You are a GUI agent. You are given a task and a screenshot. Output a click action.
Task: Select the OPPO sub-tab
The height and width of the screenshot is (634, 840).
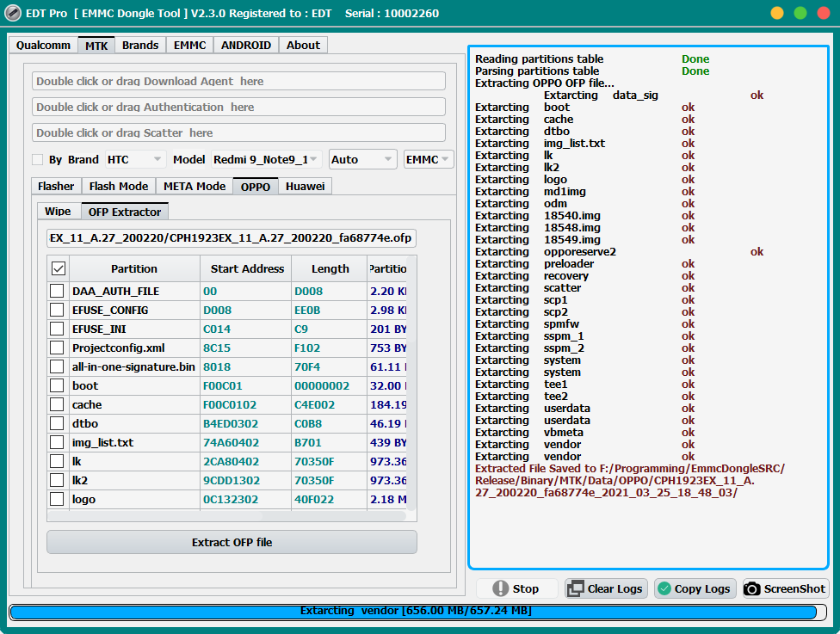pos(256,187)
